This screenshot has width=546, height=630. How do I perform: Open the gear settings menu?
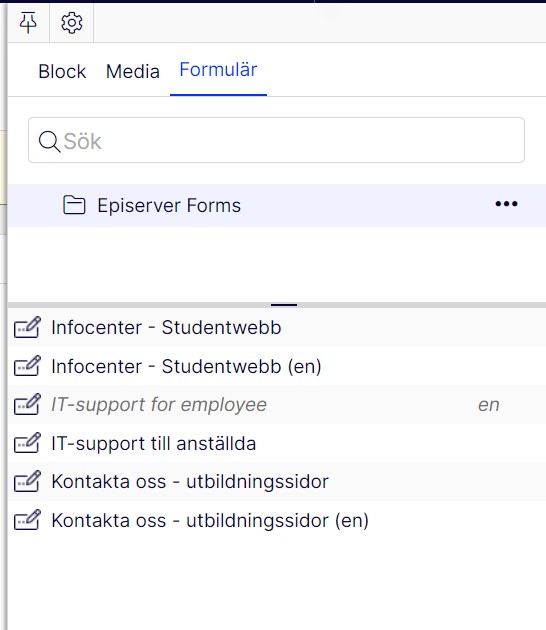click(x=72, y=22)
